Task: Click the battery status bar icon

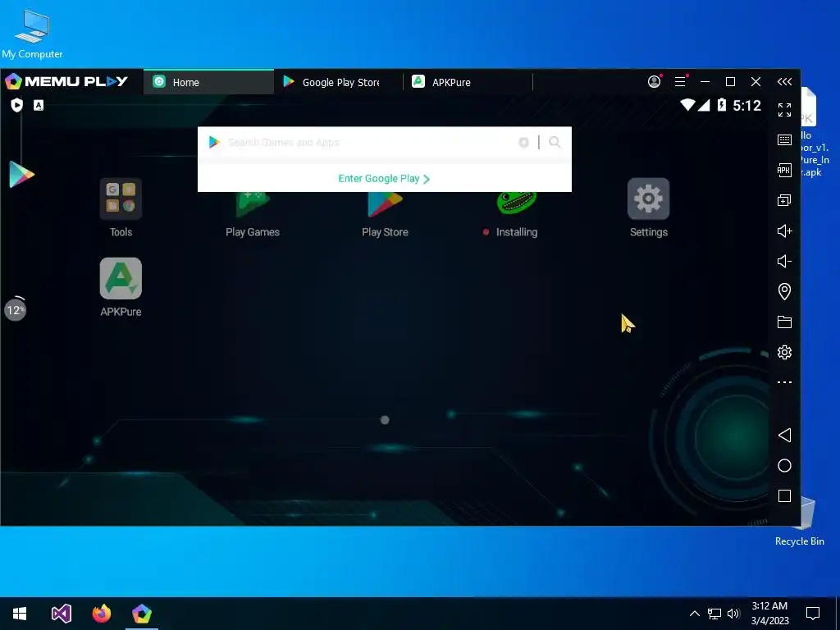Action: [722, 105]
